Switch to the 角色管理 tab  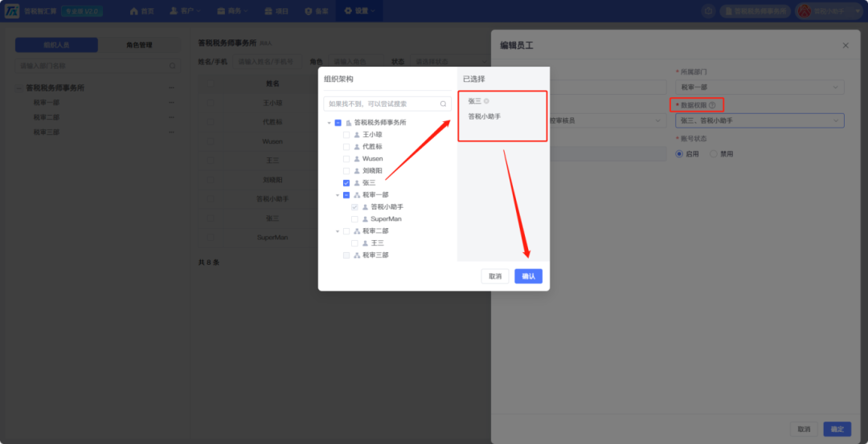pyautogui.click(x=139, y=45)
